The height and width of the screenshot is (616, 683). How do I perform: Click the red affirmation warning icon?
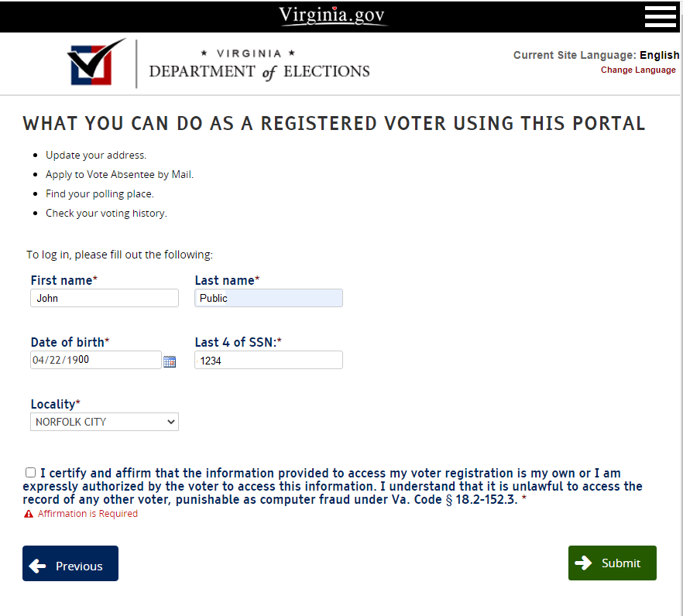29,514
